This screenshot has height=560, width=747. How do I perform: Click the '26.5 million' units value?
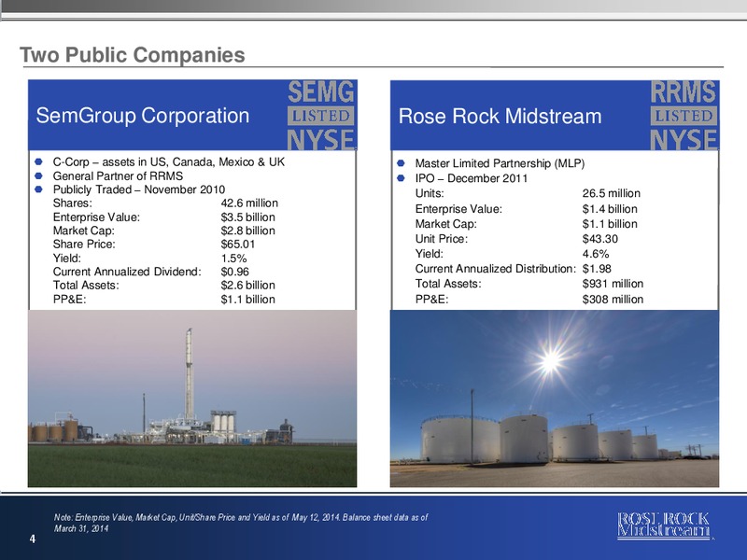[612, 193]
